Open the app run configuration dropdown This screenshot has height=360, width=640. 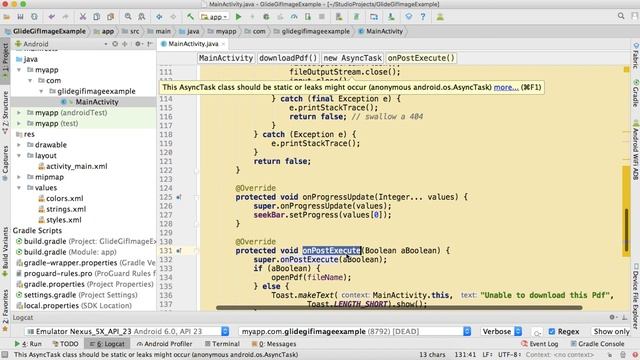(x=214, y=17)
